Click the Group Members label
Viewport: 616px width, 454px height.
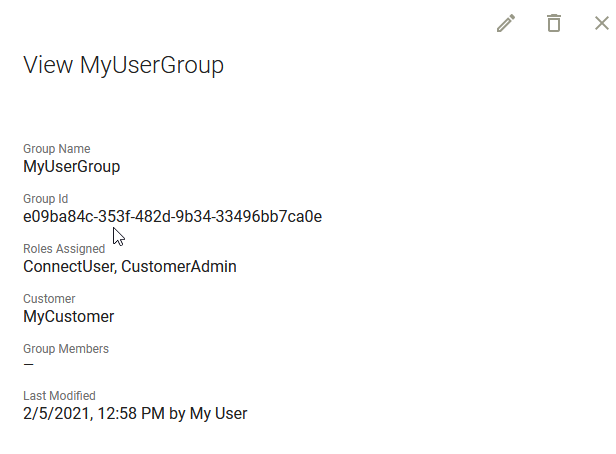[x=66, y=349]
